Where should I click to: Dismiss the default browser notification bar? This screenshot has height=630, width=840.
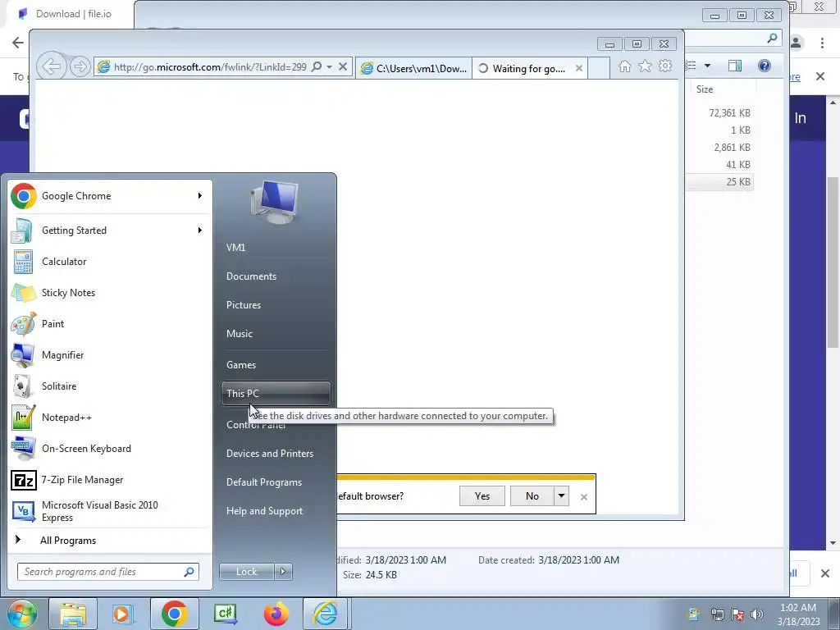(x=584, y=497)
